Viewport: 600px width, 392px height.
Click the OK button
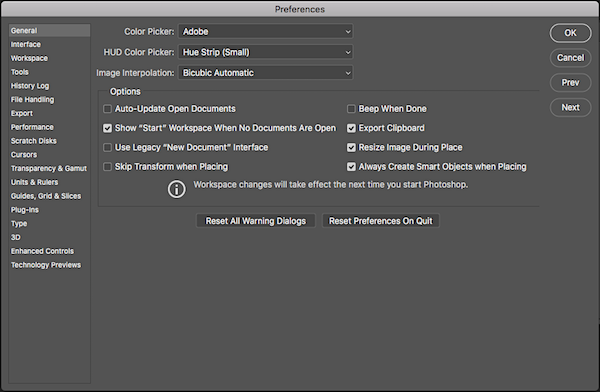(x=570, y=33)
